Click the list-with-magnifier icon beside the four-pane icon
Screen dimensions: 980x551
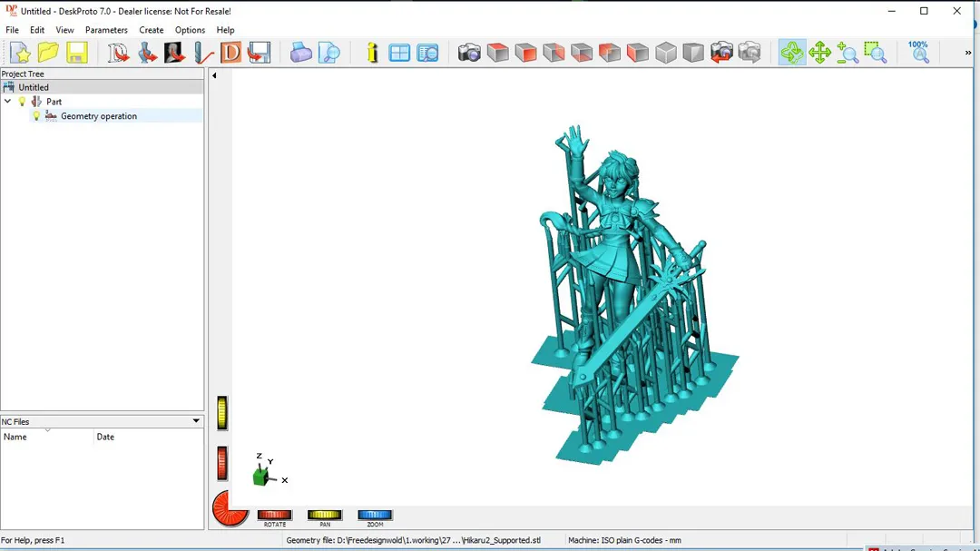[x=427, y=53]
